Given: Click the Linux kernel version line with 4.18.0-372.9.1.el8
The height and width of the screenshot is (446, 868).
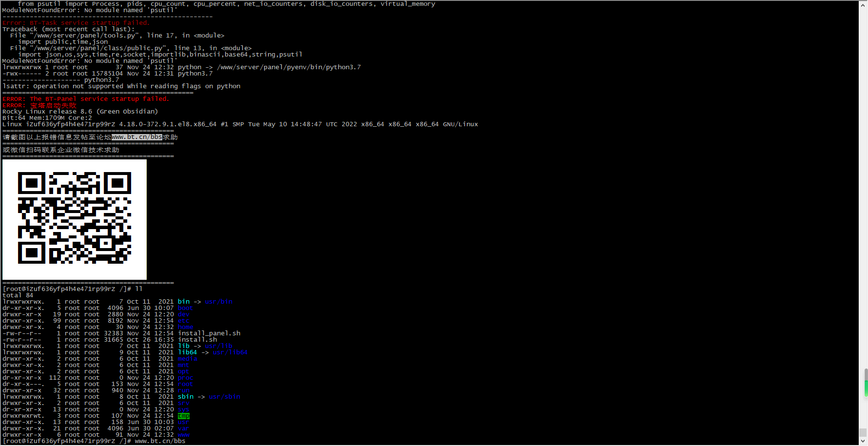Looking at the screenshot, I should [x=240, y=124].
